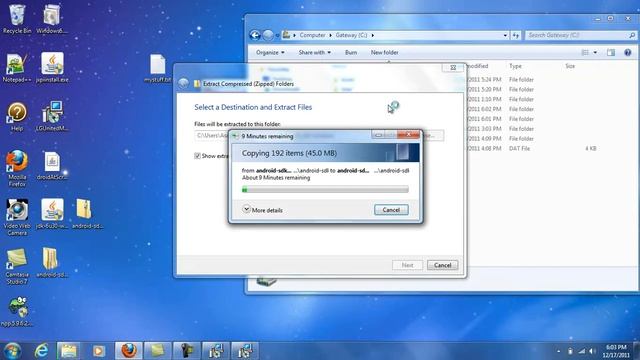Select the droidAtScr... desktop icon
This screenshot has width=640, height=360.
[52, 166]
